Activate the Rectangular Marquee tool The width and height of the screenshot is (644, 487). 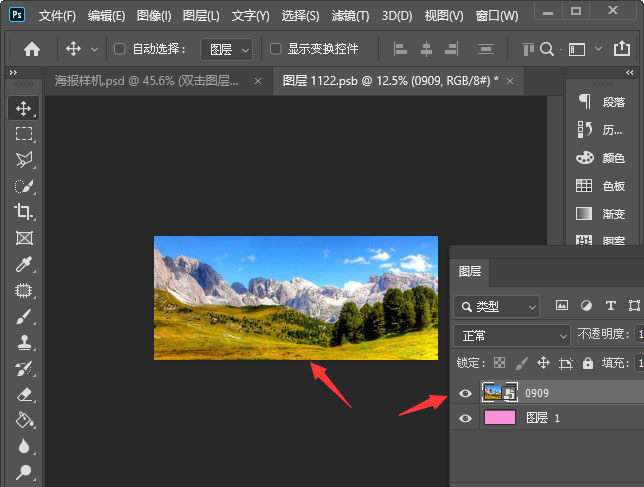pyautogui.click(x=24, y=134)
